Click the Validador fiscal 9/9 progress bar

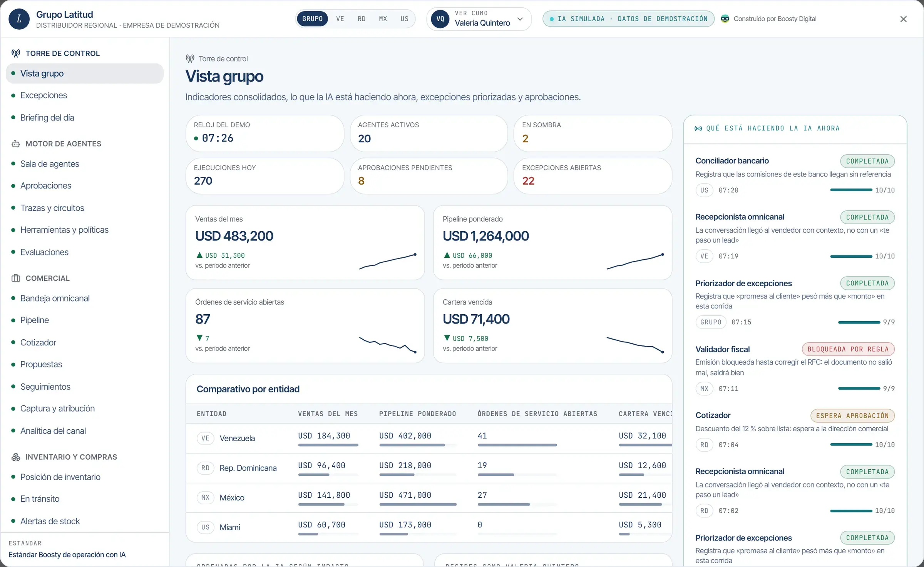[859, 389]
